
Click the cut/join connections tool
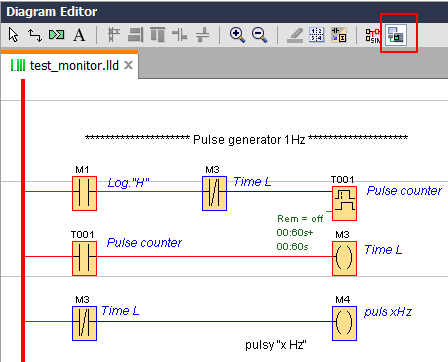(x=57, y=34)
